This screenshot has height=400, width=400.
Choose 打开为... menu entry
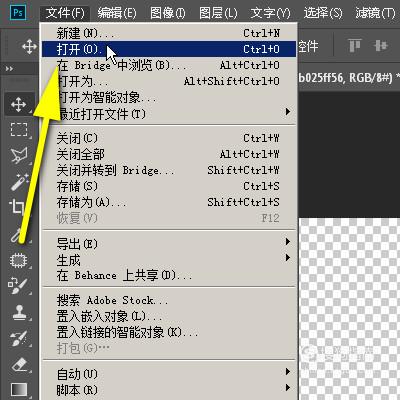click(x=169, y=81)
